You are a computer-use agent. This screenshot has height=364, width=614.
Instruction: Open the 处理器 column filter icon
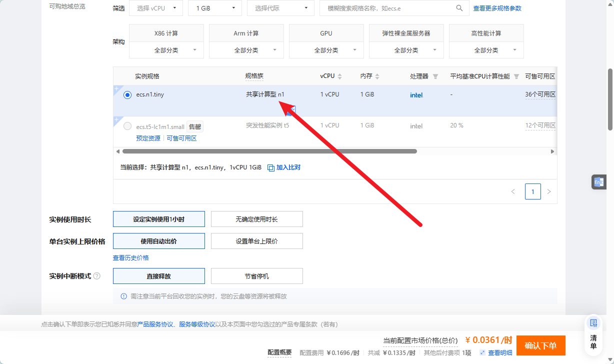[x=435, y=76]
